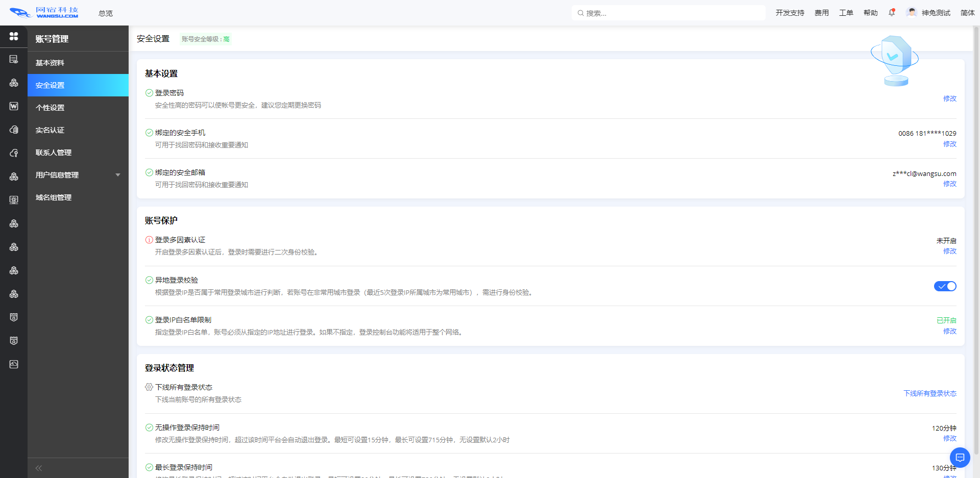Click the sidebar W icon
980x478 pixels.
pyautogui.click(x=14, y=106)
